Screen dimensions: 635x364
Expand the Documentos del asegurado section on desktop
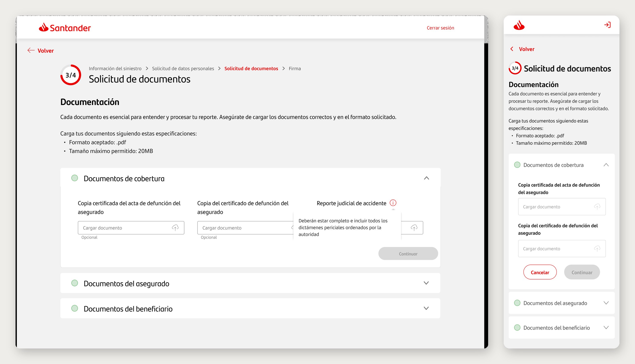coord(426,283)
